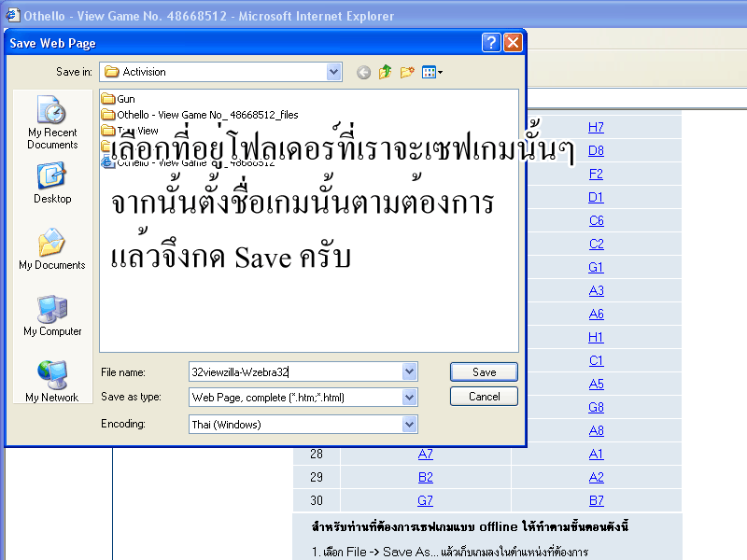This screenshot has width=747, height=560.
Task: Select the Othello View Game 48668512_files folder
Action: tap(200, 115)
